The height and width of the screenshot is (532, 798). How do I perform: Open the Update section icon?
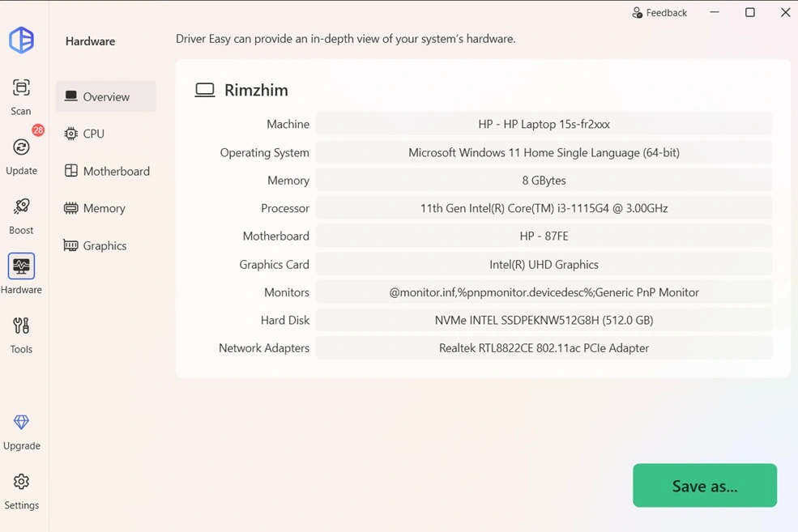click(21, 147)
